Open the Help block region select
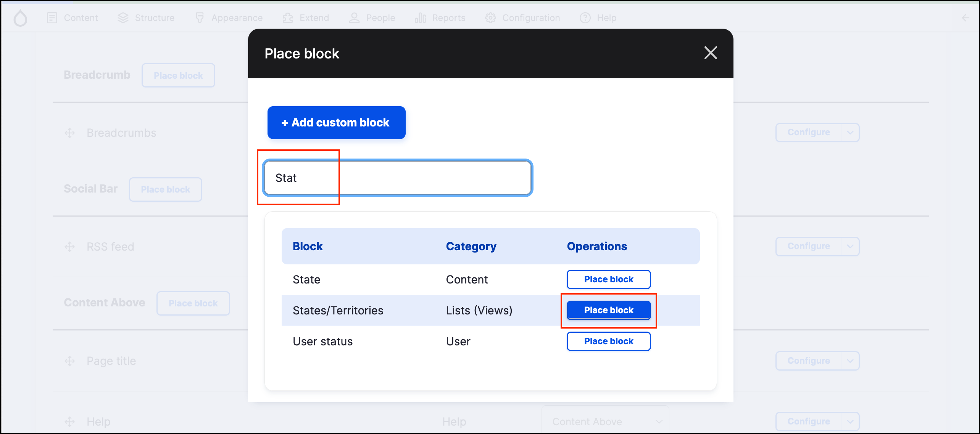The height and width of the screenshot is (434, 980). (605, 421)
